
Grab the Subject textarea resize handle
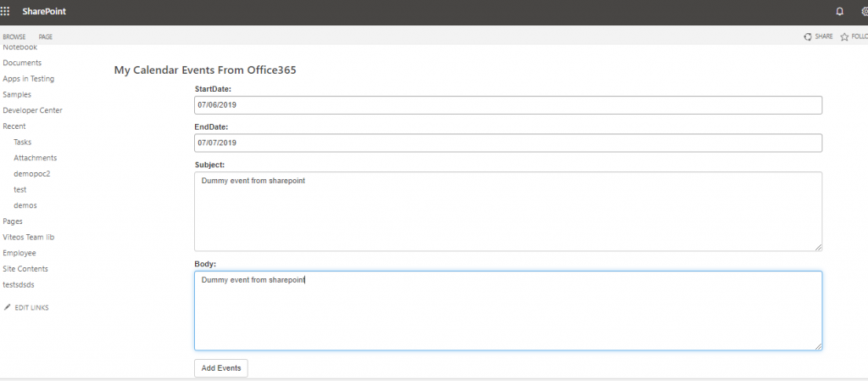click(818, 248)
